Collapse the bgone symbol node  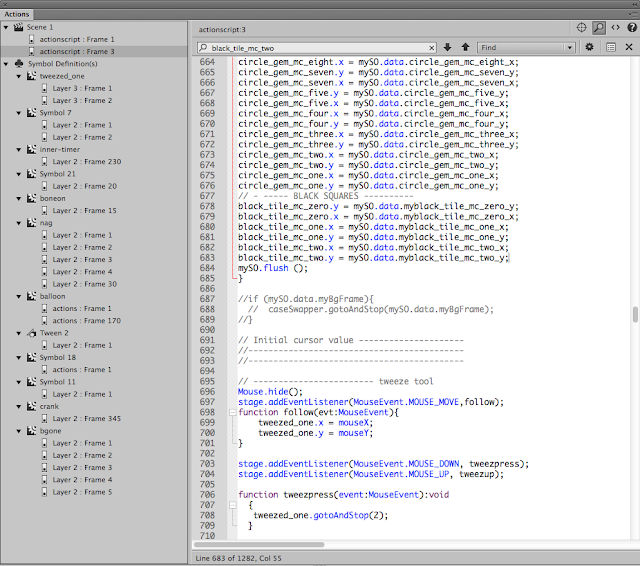19,431
